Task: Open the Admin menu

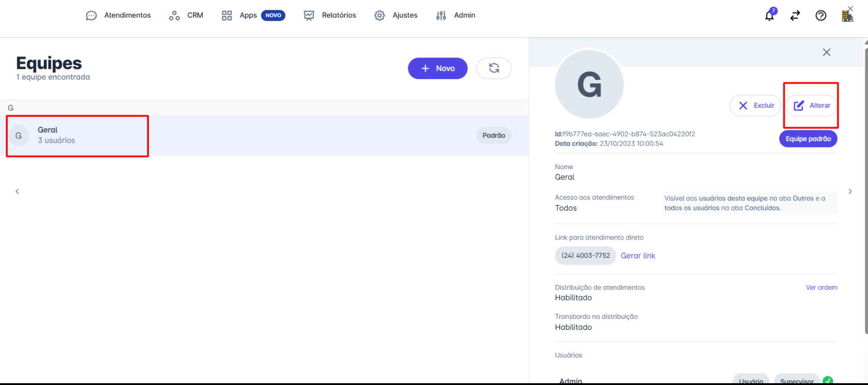Action: coord(456,15)
